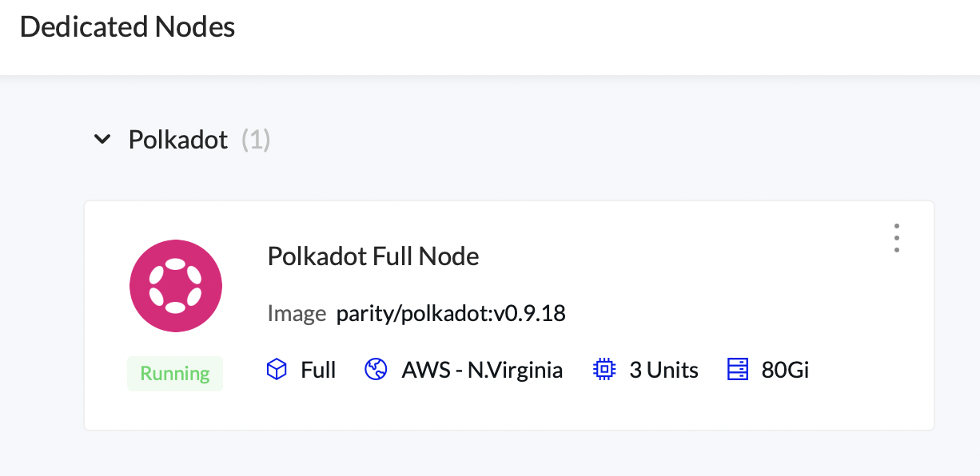
Task: Click the 3 Units resource indicator
Action: click(665, 369)
